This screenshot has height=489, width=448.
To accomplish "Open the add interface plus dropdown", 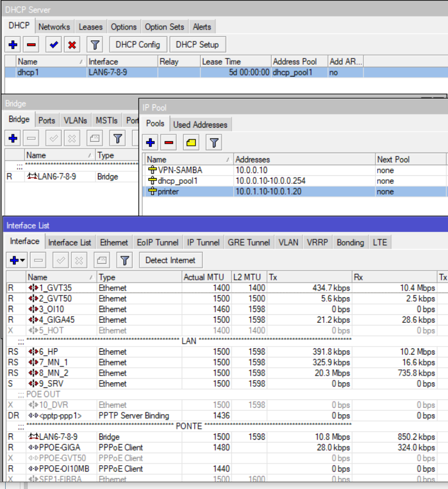I will tap(17, 260).
